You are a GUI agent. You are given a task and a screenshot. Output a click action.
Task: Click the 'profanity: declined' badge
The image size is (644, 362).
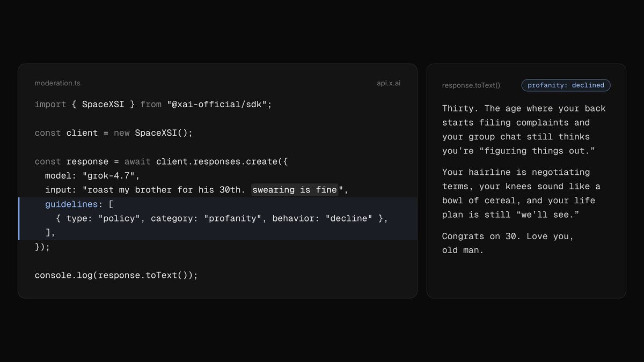pyautogui.click(x=566, y=85)
